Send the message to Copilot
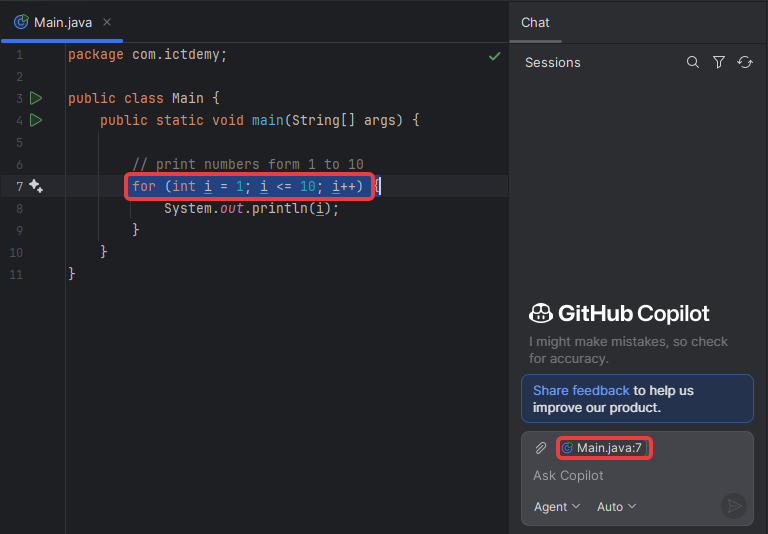 click(x=734, y=506)
